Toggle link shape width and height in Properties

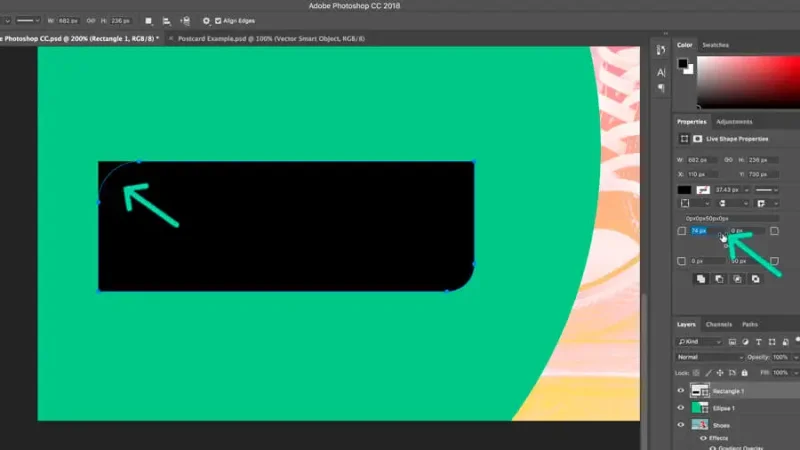pyautogui.click(x=728, y=160)
